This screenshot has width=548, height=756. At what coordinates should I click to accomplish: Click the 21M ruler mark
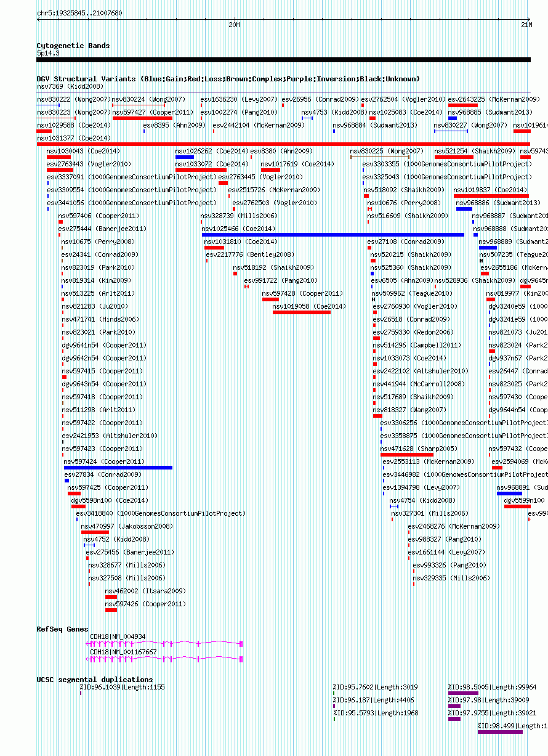tap(527, 25)
